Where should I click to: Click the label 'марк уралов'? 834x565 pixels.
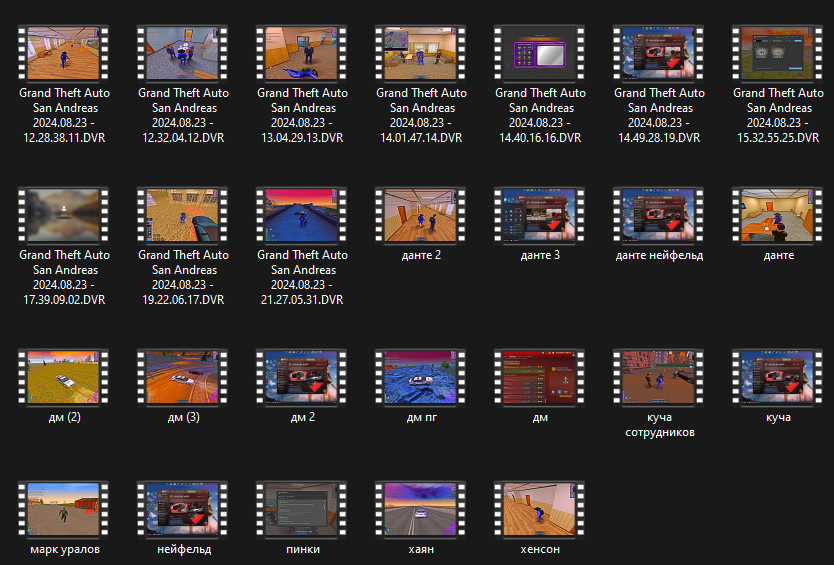(65, 550)
